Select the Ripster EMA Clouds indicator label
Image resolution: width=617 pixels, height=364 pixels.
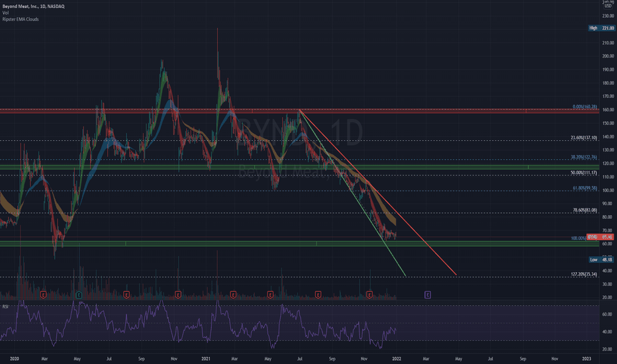[21, 19]
